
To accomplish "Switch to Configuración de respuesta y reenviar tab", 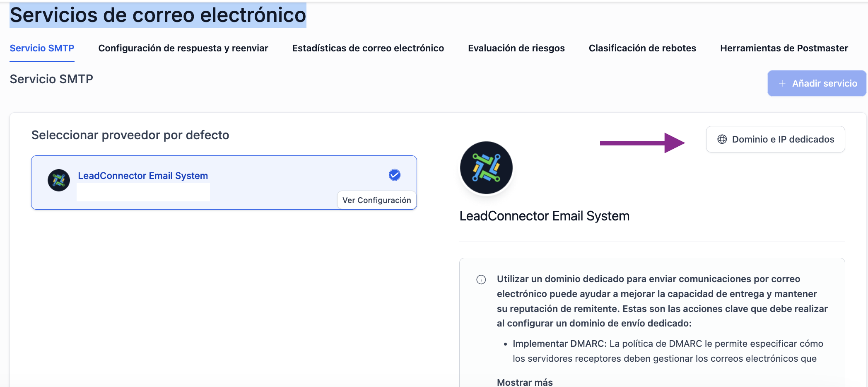I will coord(183,48).
